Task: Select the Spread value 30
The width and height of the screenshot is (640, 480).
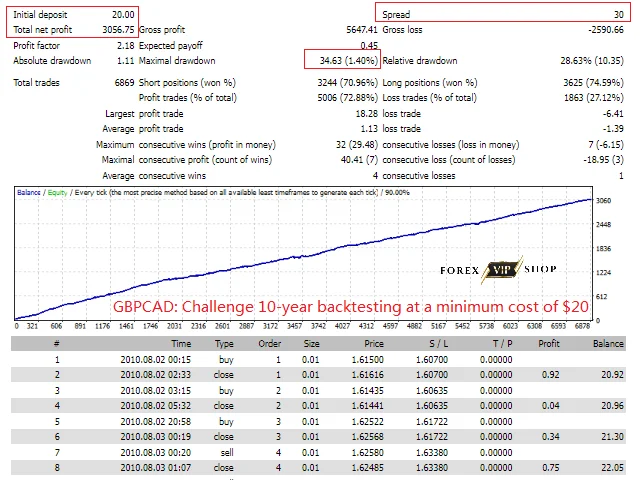Action: [619, 15]
